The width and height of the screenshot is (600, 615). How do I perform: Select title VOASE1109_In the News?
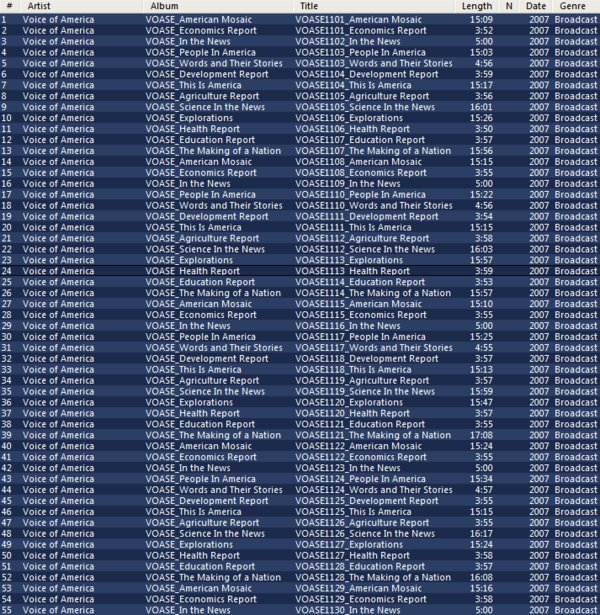point(348,184)
